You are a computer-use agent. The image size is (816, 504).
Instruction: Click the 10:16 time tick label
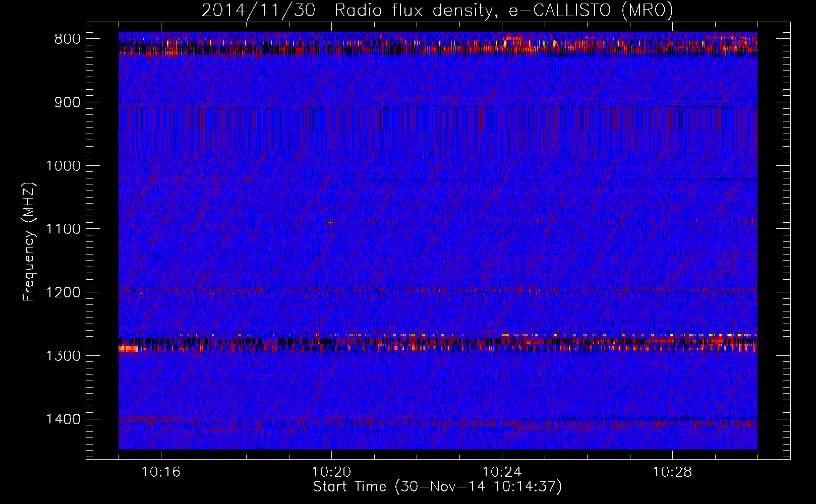pos(161,472)
